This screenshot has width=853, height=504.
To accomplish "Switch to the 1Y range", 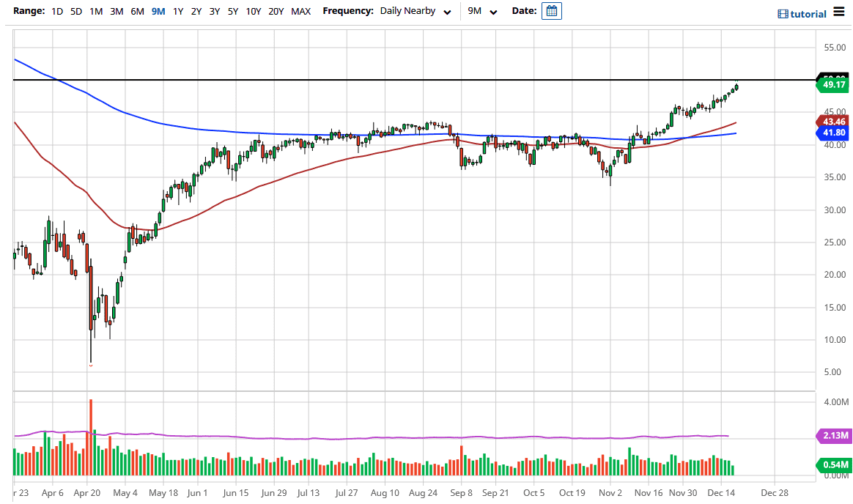I will tap(177, 12).
